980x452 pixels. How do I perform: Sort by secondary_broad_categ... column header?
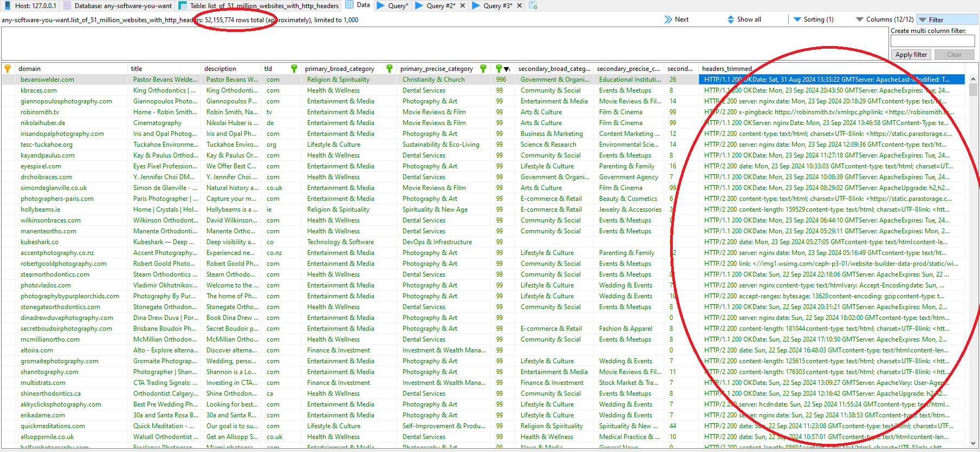pyautogui.click(x=554, y=69)
